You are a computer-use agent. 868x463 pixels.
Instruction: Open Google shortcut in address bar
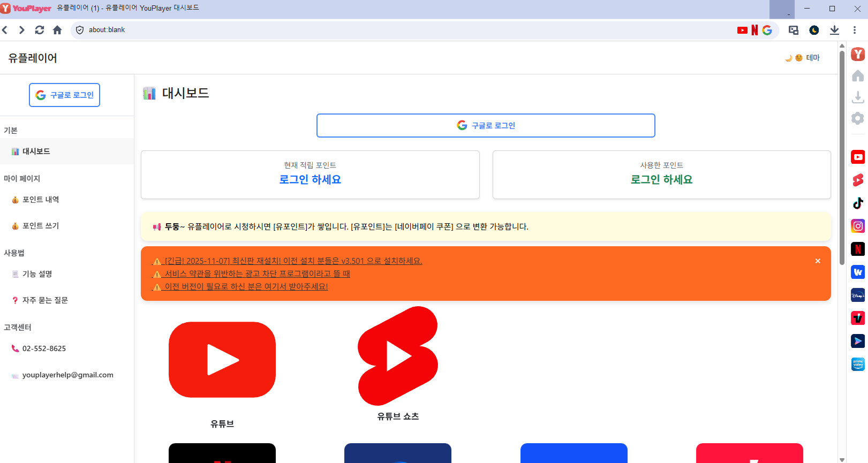click(767, 30)
